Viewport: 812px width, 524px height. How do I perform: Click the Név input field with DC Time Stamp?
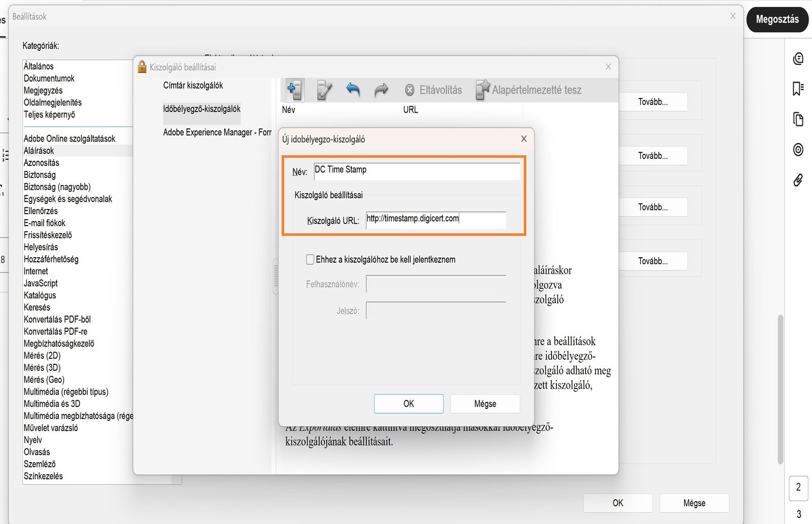pos(417,171)
